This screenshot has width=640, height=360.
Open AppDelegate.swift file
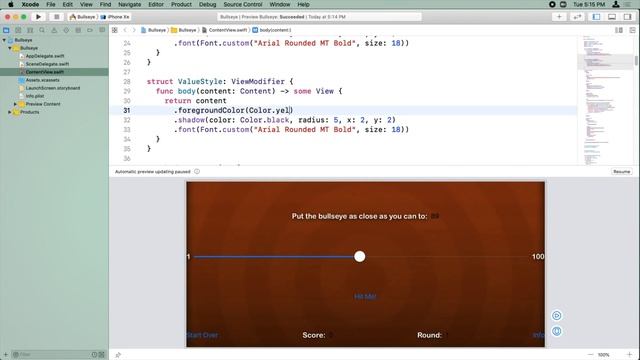tap(44, 56)
